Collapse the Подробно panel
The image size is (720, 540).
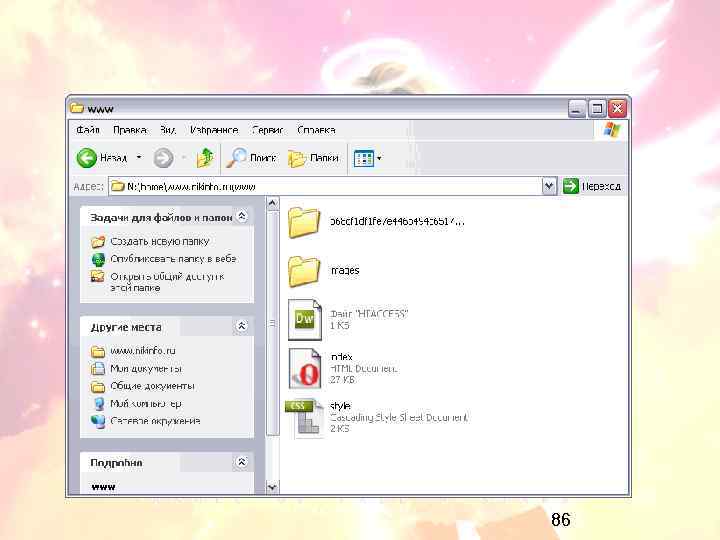click(x=242, y=462)
